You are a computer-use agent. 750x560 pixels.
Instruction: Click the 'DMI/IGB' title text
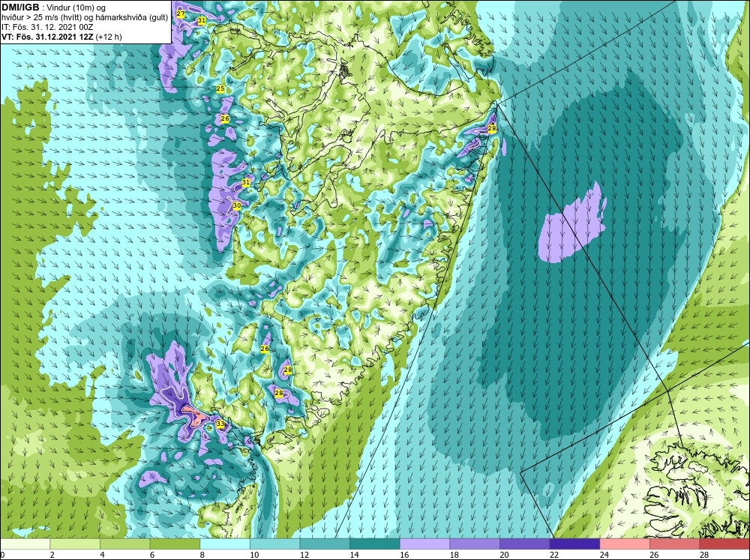coord(20,7)
